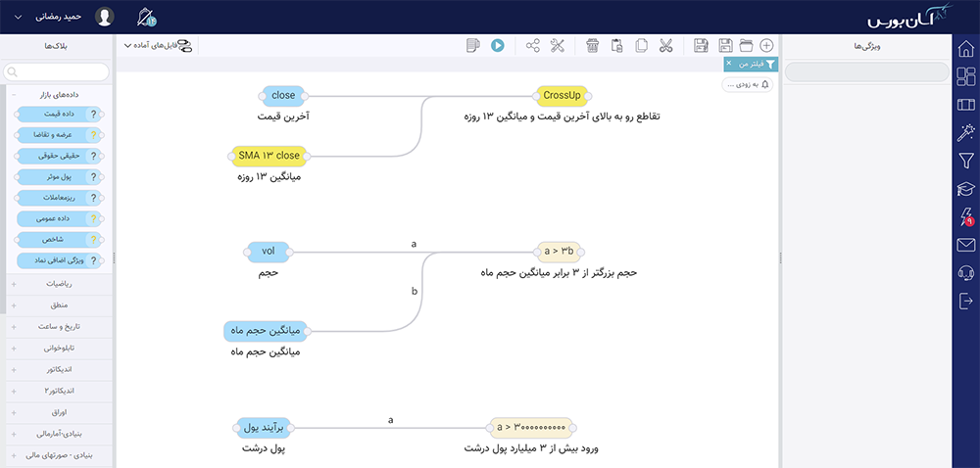Click Save As double floppy icon
The image size is (980, 468).
[701, 46]
